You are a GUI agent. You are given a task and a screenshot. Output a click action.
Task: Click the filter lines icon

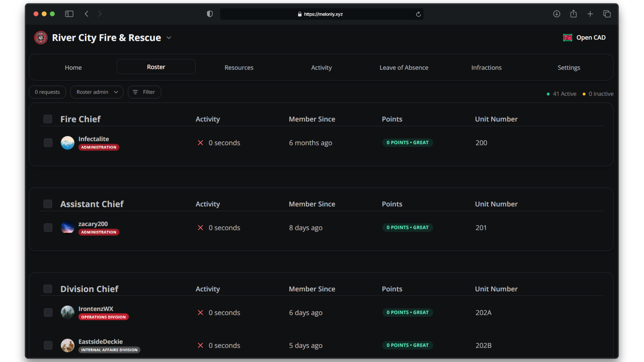tap(135, 92)
